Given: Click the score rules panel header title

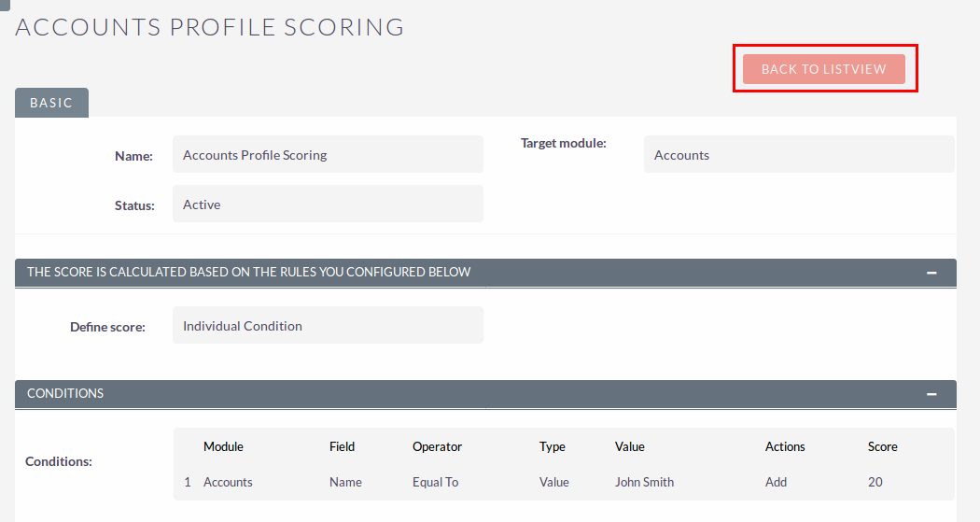Looking at the screenshot, I should point(249,272).
